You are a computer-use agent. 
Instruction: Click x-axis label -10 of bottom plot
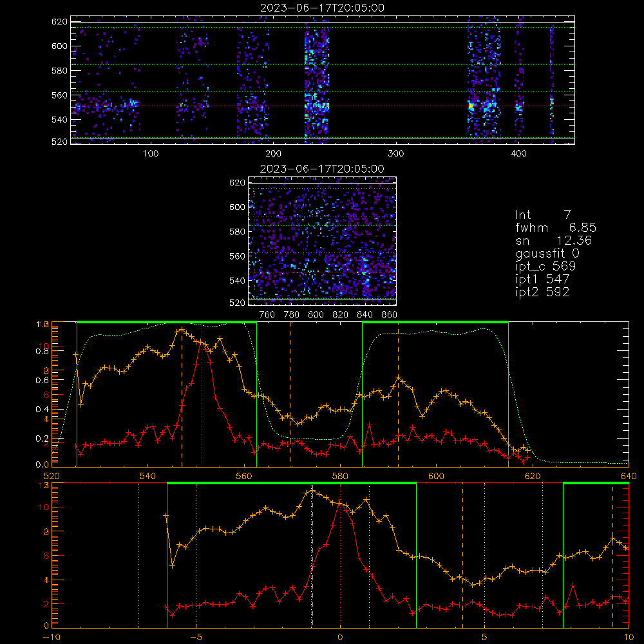(52, 638)
